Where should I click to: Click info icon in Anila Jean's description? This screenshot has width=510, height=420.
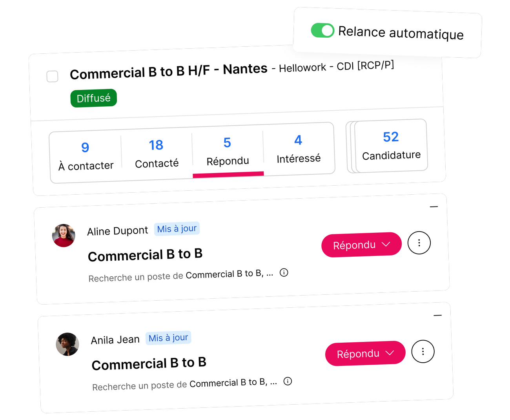[288, 381]
